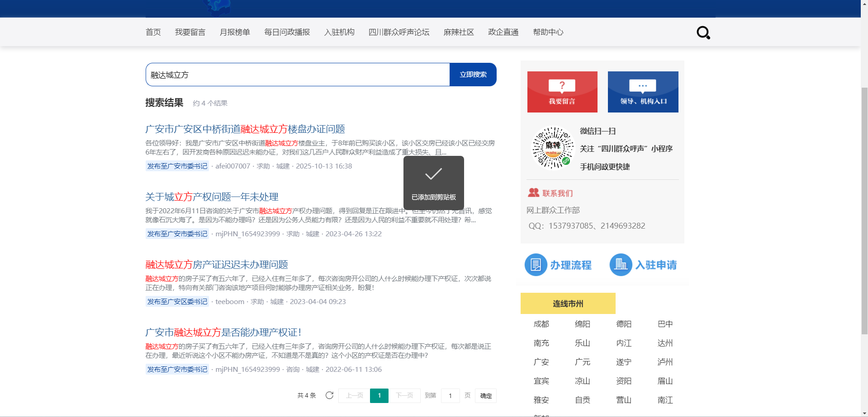Click the magnifier search icon in navbar

coord(703,33)
